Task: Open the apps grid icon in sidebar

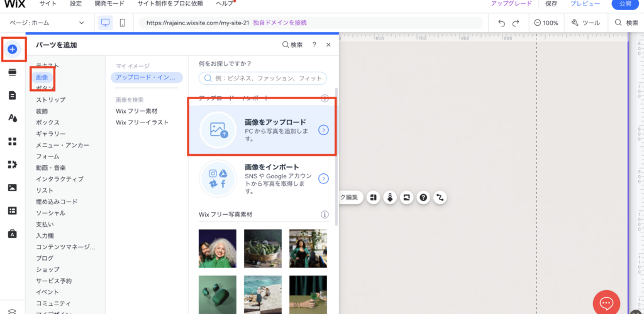Action: [13, 141]
